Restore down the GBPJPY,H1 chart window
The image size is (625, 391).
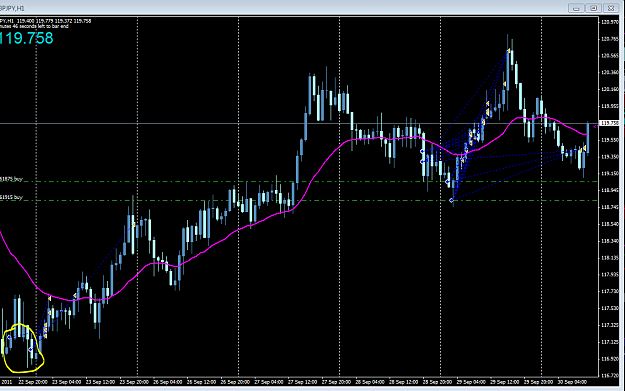594,8
